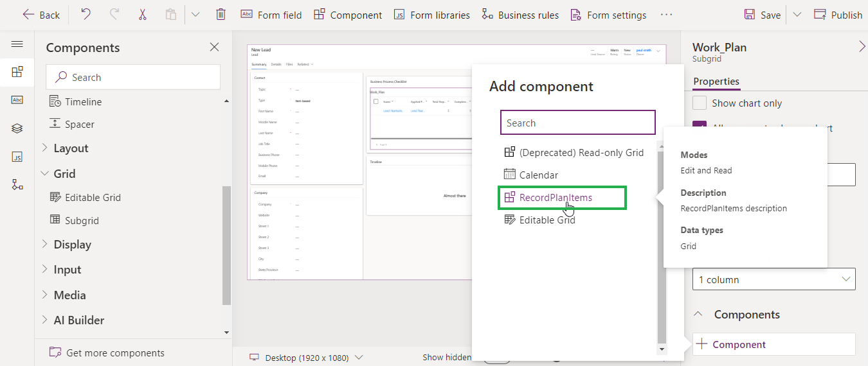Choose RecordPlanItems from component list
This screenshot has width=868, height=366.
point(556,198)
